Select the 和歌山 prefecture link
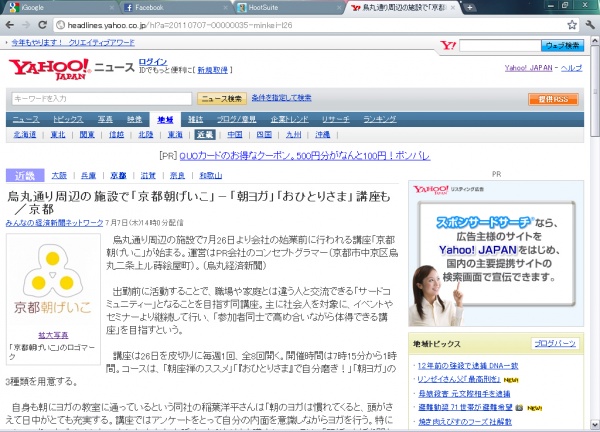The image size is (600, 432). [210, 176]
